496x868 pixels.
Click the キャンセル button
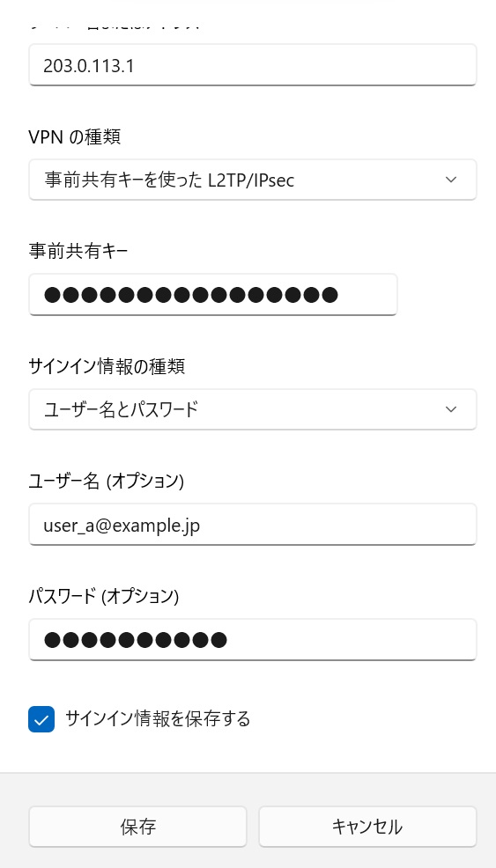[x=367, y=827]
